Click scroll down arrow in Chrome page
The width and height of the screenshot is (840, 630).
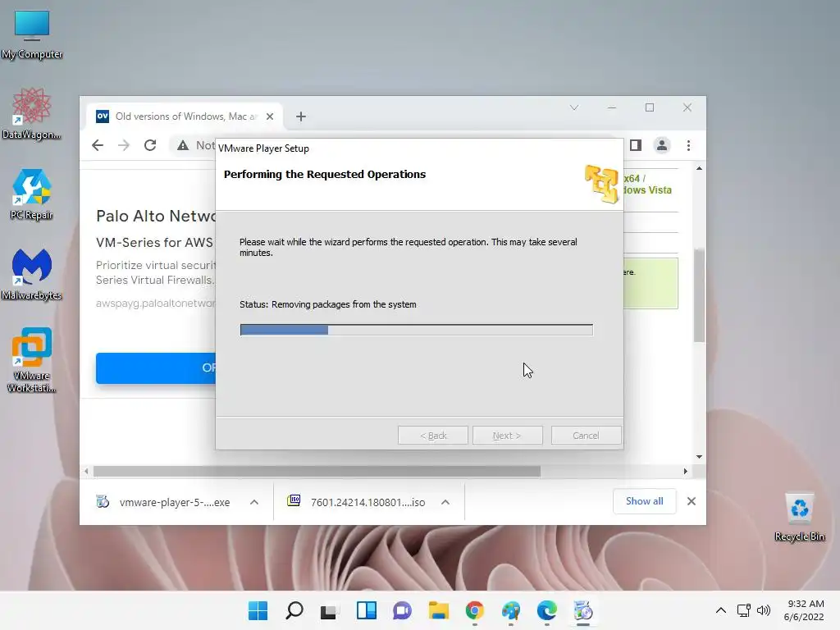pos(699,456)
